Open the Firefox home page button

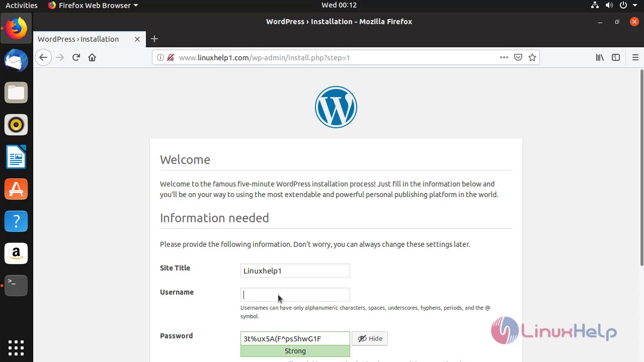click(92, 57)
